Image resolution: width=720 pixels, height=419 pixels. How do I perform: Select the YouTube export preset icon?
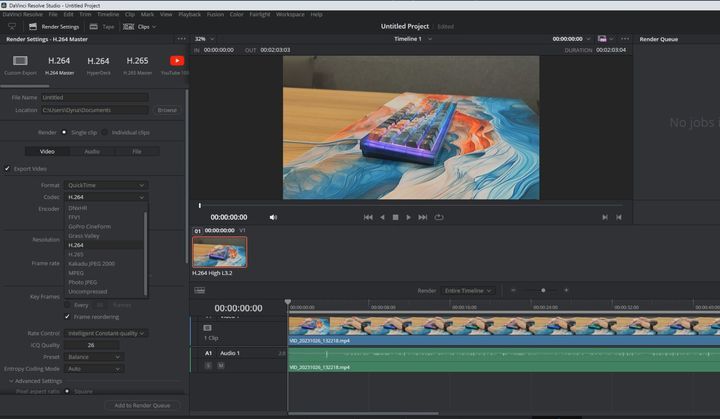tap(177, 61)
